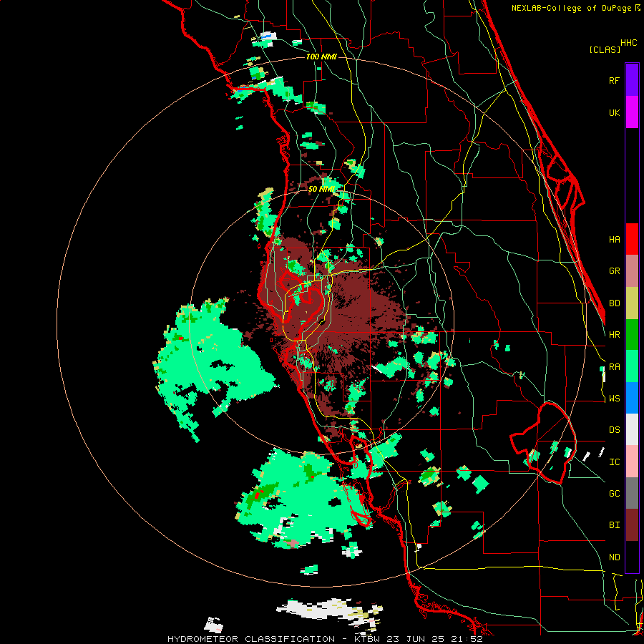Click the HHC product label
This screenshot has height=644, width=644.
point(628,43)
